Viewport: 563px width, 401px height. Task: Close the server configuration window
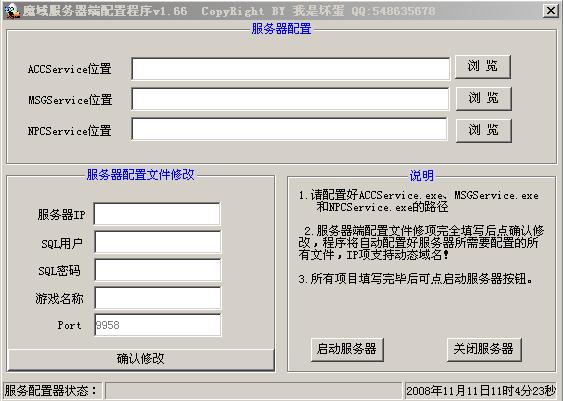[x=550, y=11]
